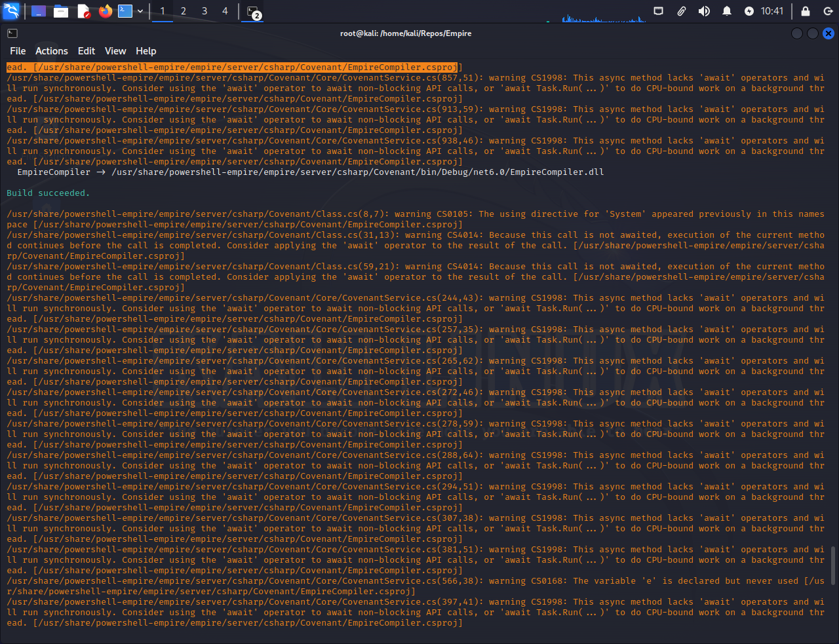
Task: Launch the text editor panel icon
Action: pos(83,11)
